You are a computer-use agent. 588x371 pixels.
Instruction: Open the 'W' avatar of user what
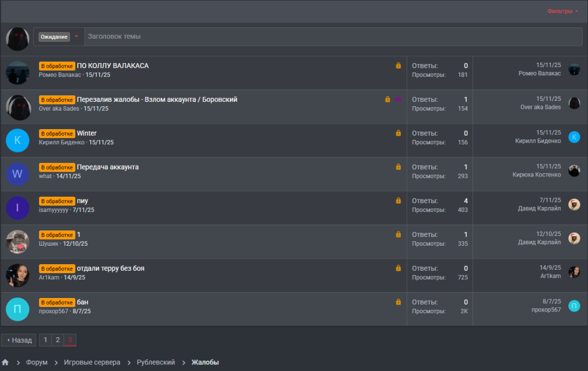coord(17,174)
